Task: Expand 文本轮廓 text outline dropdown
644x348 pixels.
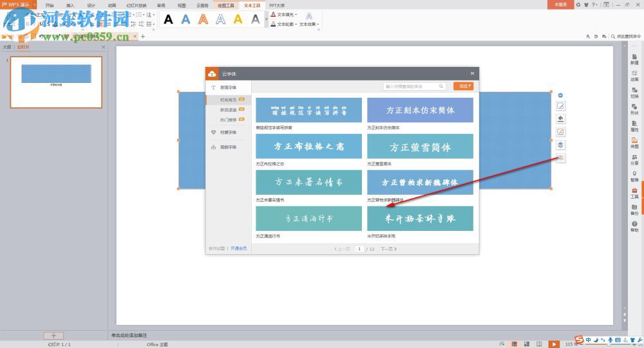Action: 296,24
